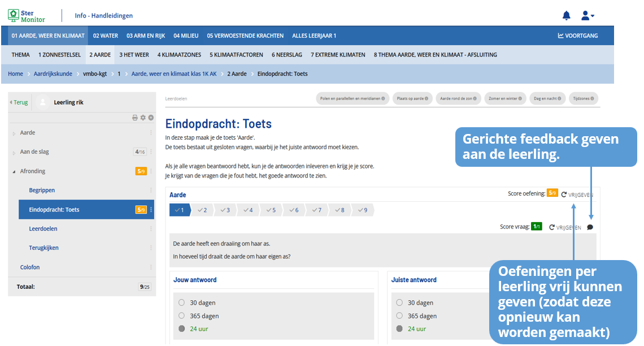Open the feedback speech bubble icon
Screen dimensions: 644x346
pyautogui.click(x=590, y=227)
